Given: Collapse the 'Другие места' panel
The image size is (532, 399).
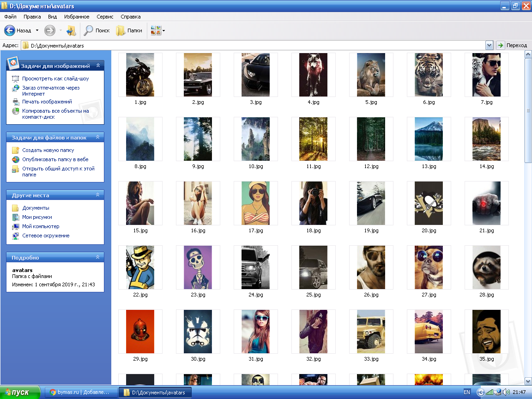Looking at the screenshot, I should pyautogui.click(x=97, y=195).
